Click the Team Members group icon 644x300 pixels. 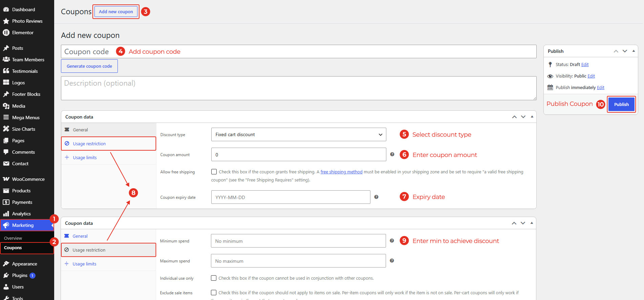[x=6, y=60]
